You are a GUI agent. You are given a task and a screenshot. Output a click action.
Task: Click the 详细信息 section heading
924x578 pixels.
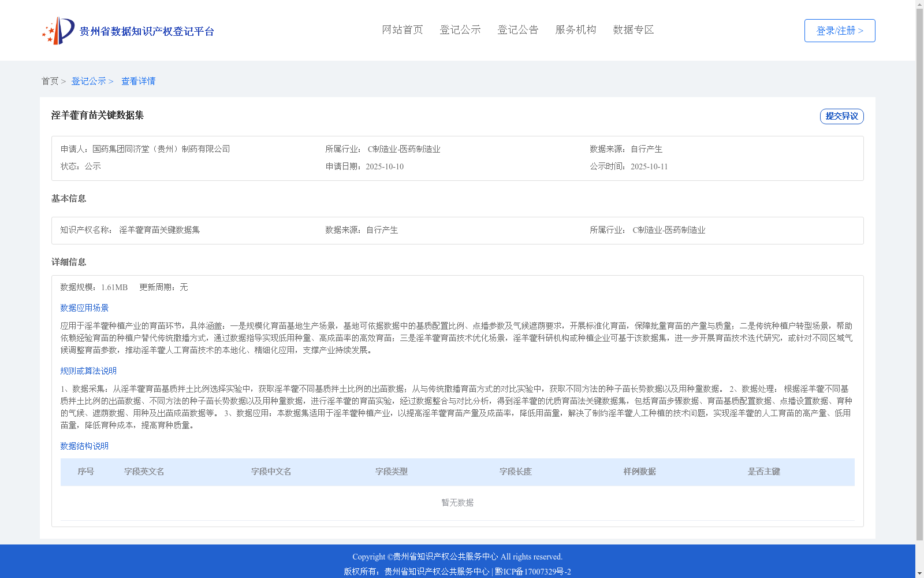(x=69, y=262)
